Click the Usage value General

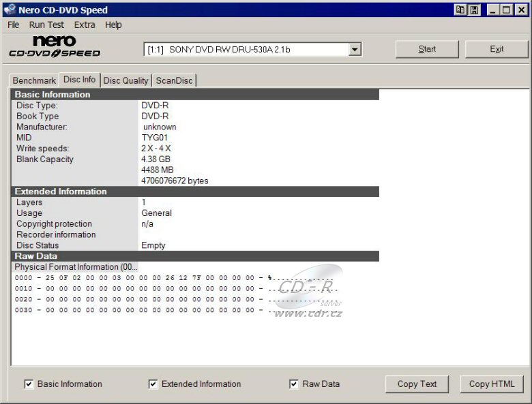tap(156, 213)
